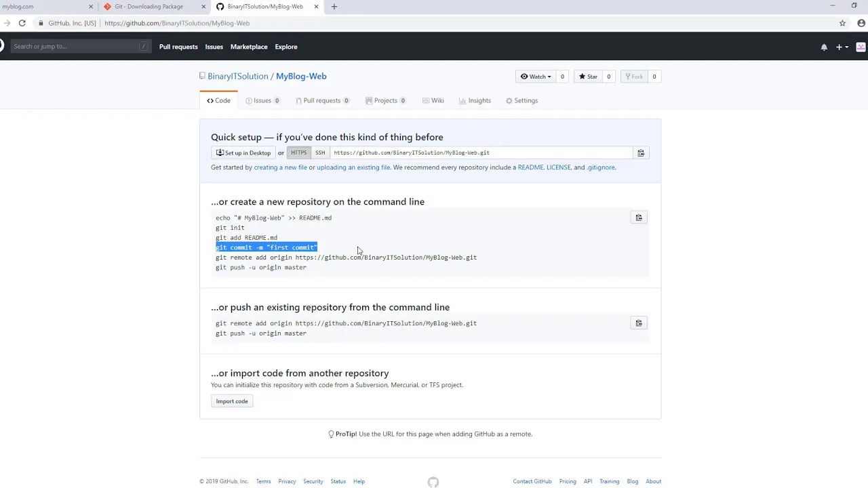Open the repository Pull requests tab
The width and height of the screenshot is (868, 488).
(x=322, y=100)
